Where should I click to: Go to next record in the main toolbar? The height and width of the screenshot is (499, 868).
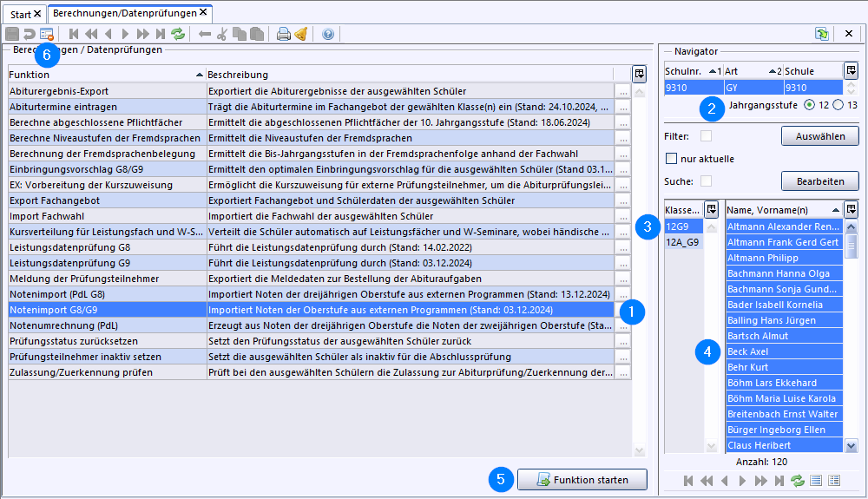pos(125,35)
